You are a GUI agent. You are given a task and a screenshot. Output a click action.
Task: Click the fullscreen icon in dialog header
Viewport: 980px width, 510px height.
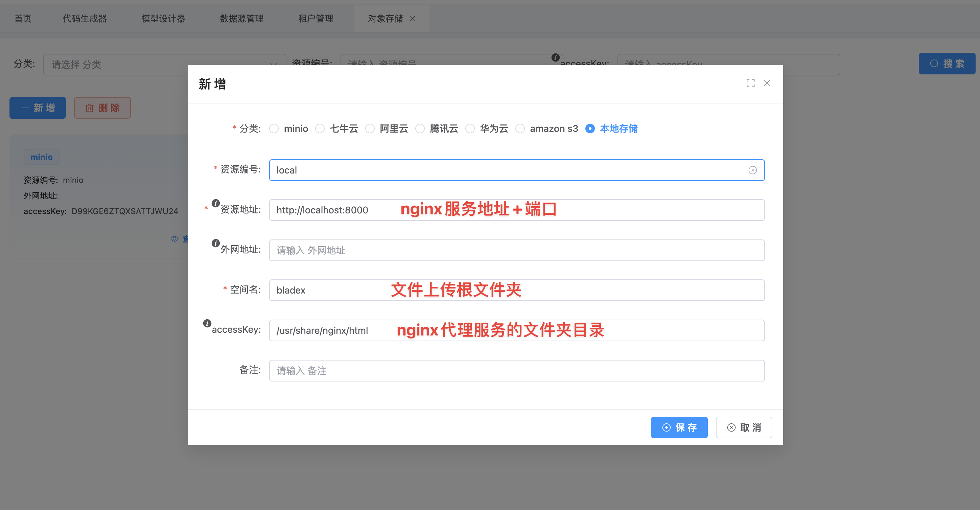[750, 83]
